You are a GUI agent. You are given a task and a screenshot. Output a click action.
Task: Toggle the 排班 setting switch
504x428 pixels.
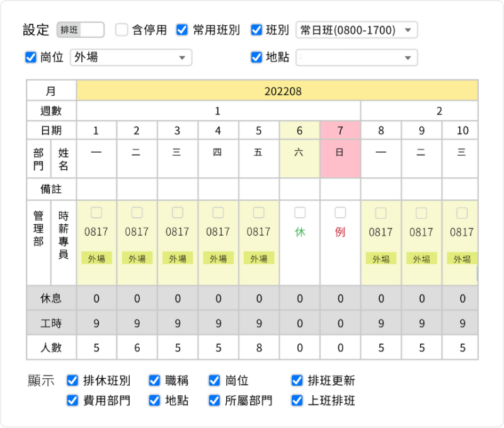[x=81, y=30]
